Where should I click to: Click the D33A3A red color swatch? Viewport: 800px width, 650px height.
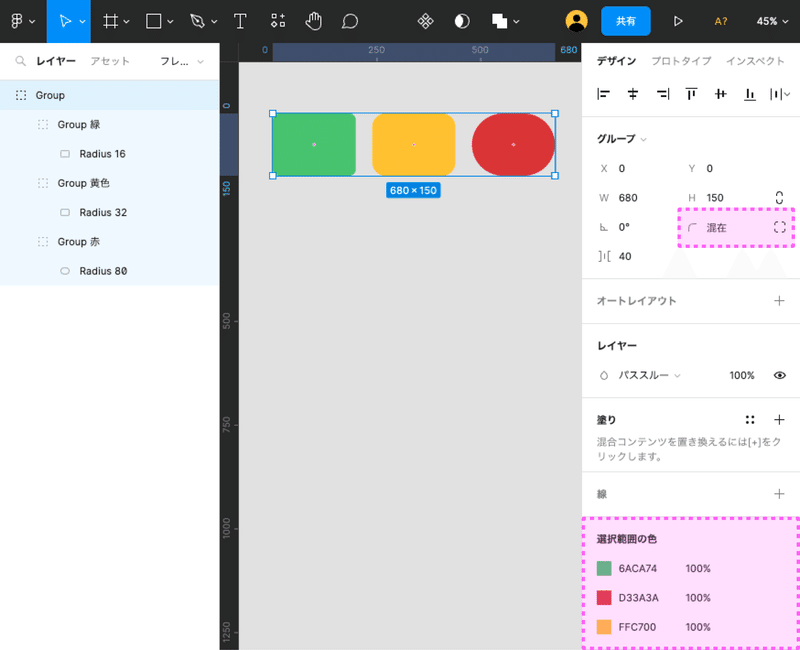(604, 597)
